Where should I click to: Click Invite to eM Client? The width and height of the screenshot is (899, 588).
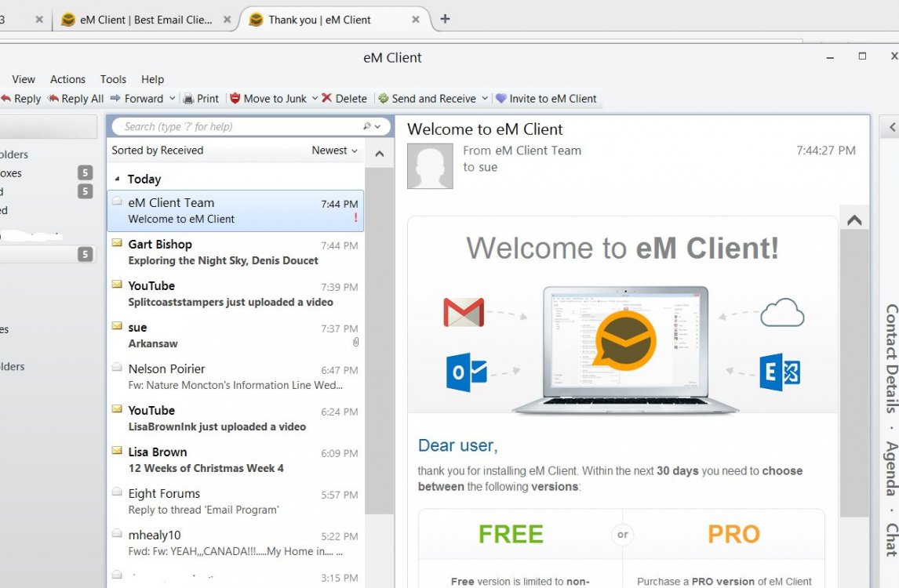point(547,99)
